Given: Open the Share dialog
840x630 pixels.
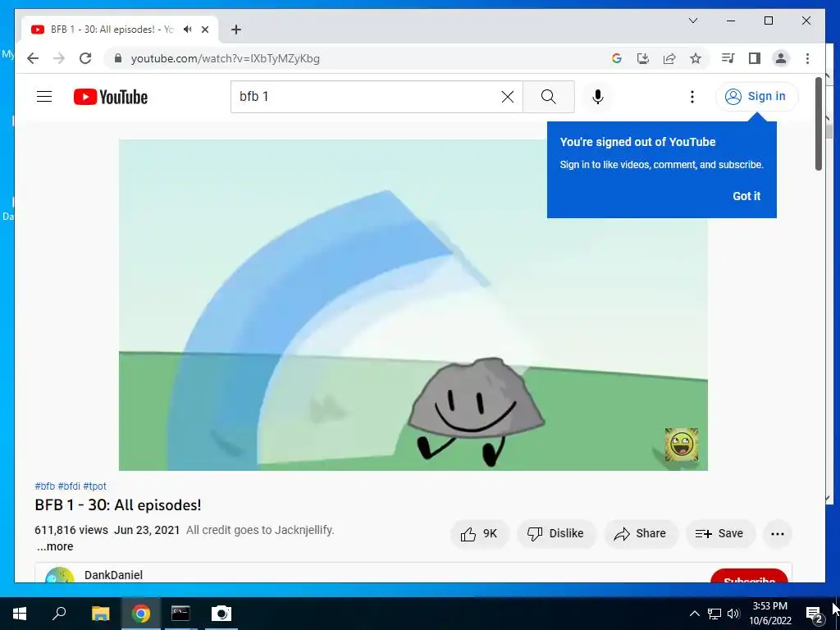Looking at the screenshot, I should 641,533.
